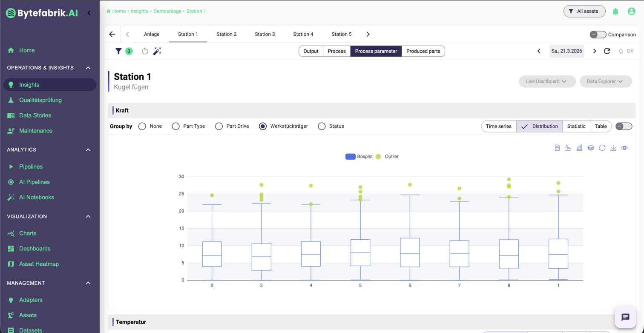Click the All assets filter button
This screenshot has width=644, height=333.
[584, 11]
